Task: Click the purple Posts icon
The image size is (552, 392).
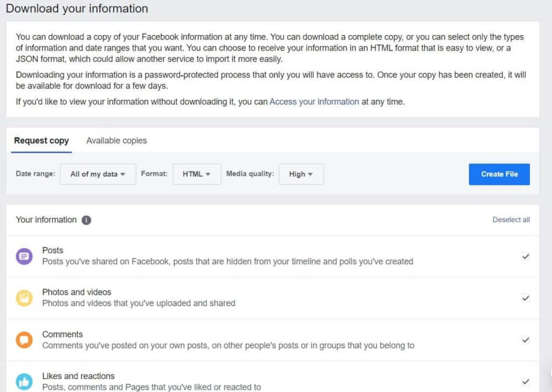Action: (x=24, y=256)
